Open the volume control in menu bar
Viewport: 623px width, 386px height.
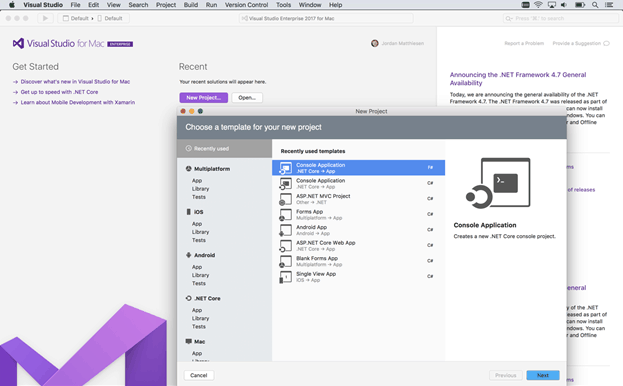[x=564, y=5]
